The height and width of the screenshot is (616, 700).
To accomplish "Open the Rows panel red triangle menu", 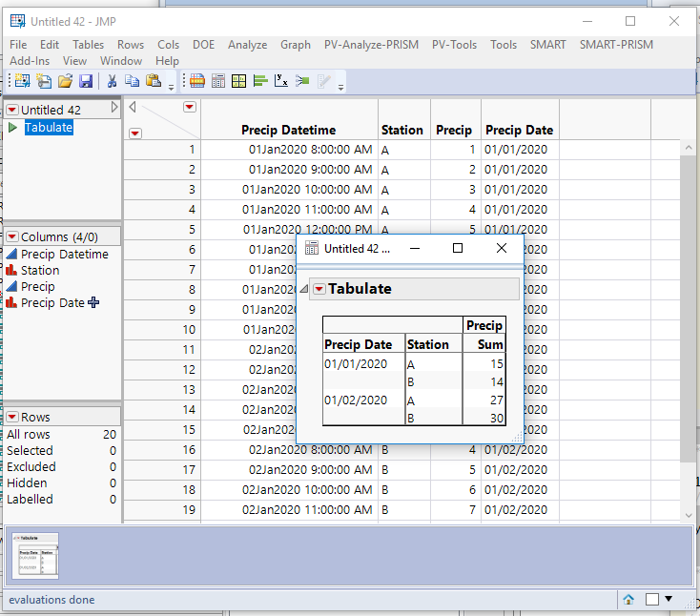I will (12, 417).
